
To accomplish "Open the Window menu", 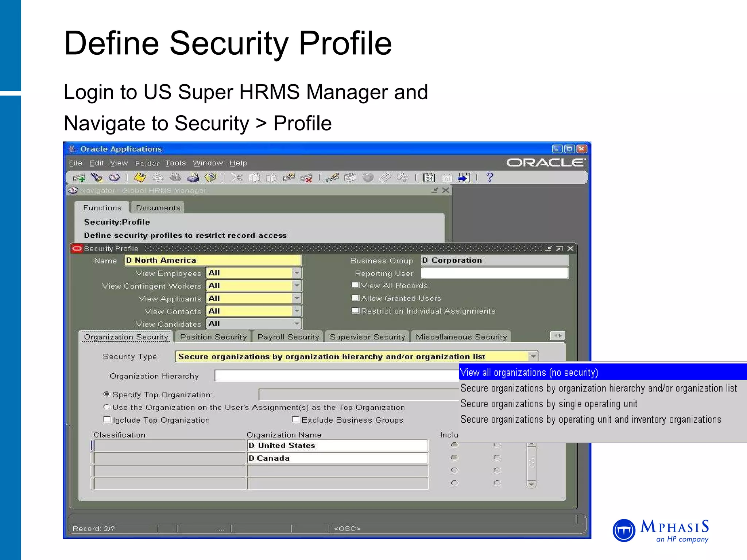I will coord(208,163).
